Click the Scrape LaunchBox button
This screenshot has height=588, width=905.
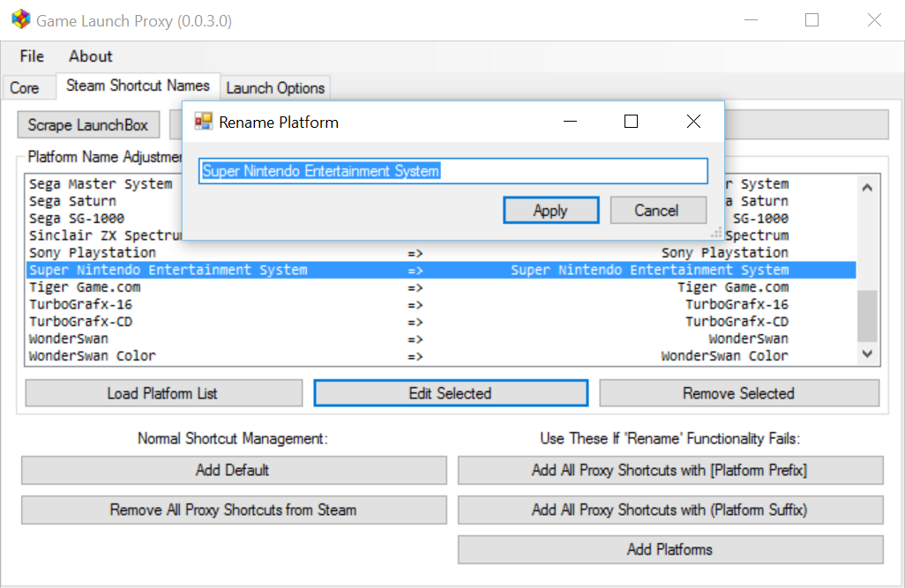(88, 124)
